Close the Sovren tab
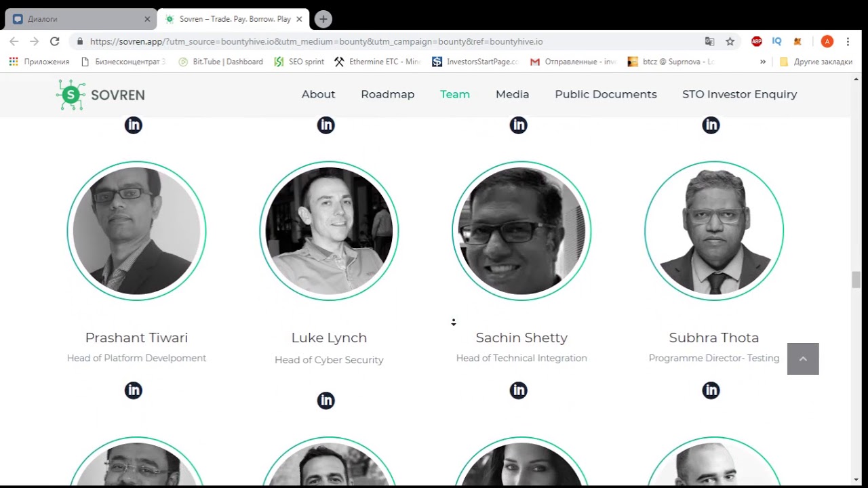868x488 pixels. coord(299,19)
